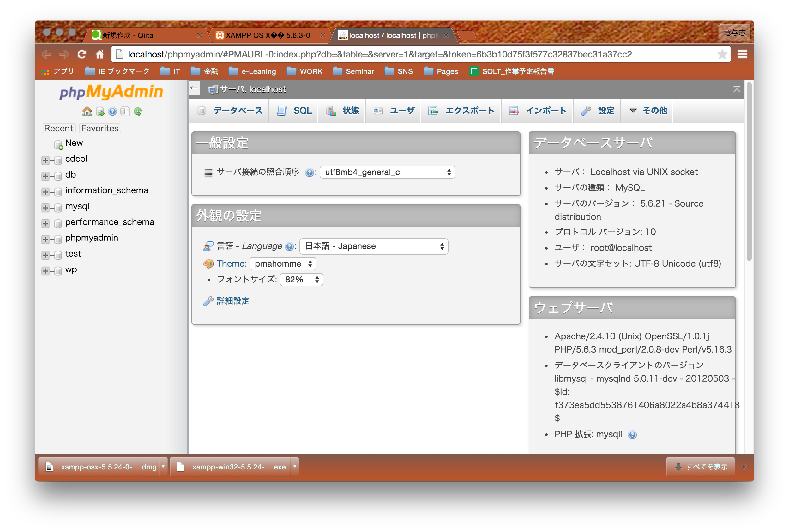Open the ユーザ users tab
The width and height of the screenshot is (789, 532).
[x=394, y=111]
